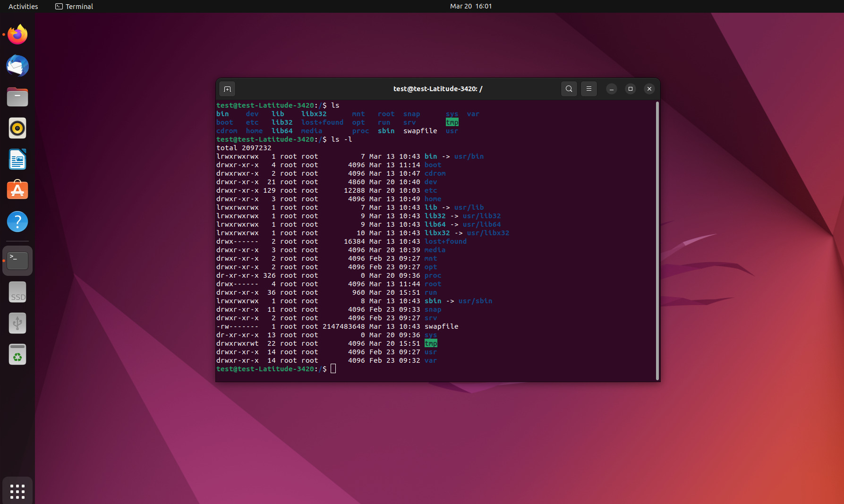Open the Files manager from the dock
The image size is (844, 504).
[x=17, y=97]
